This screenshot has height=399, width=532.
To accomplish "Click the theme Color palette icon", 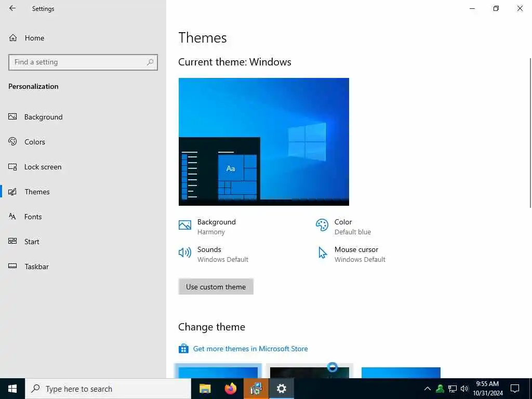I will pyautogui.click(x=322, y=225).
